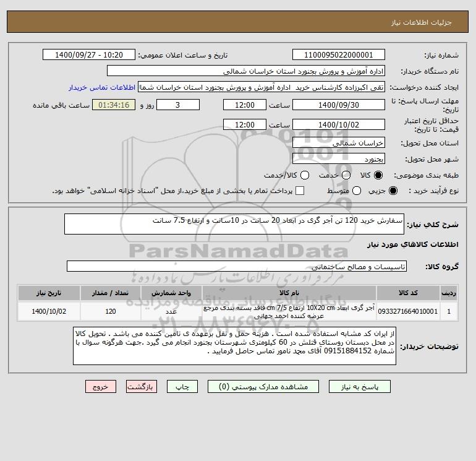Click the announcement date field 1400/09/27 - 10:20
476x461 pixels.
(x=89, y=54)
